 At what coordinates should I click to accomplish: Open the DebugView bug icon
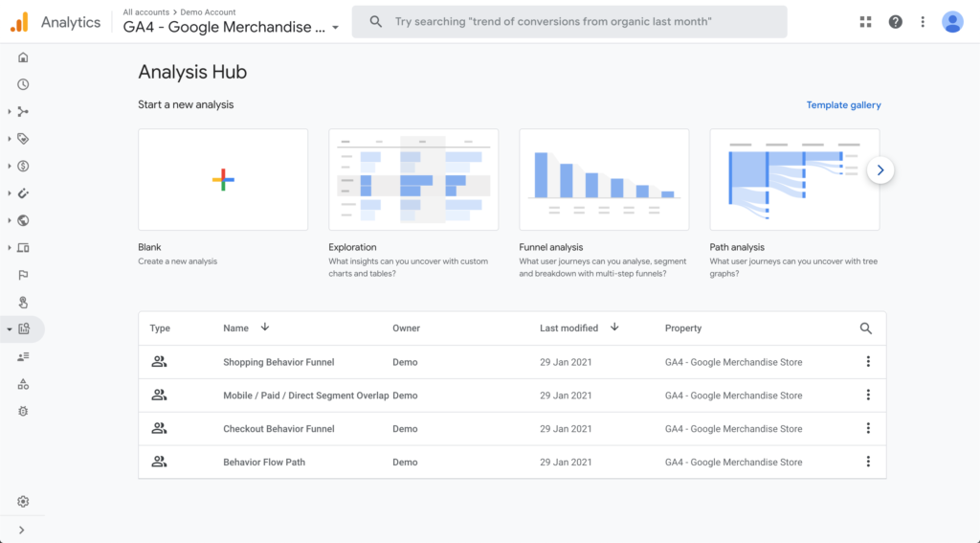click(x=23, y=411)
